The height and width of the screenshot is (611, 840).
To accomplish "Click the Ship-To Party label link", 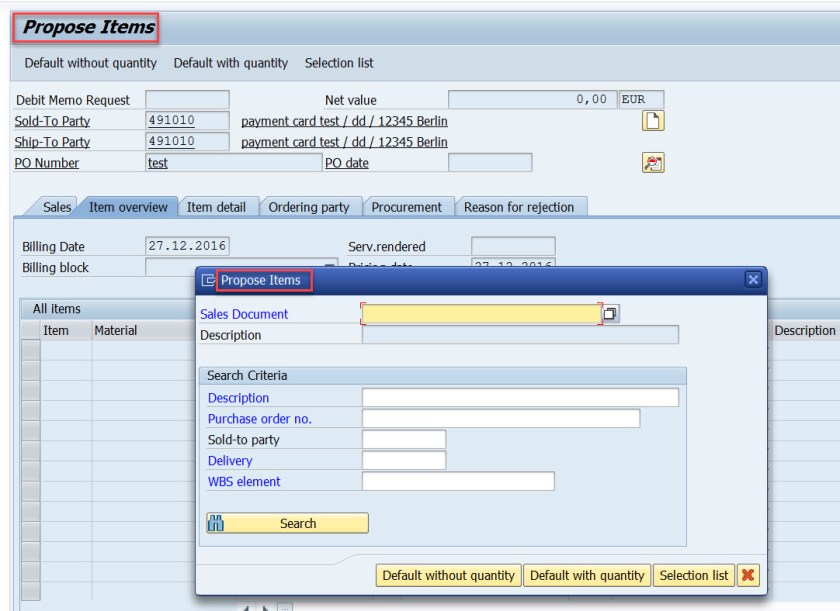I will [52, 142].
